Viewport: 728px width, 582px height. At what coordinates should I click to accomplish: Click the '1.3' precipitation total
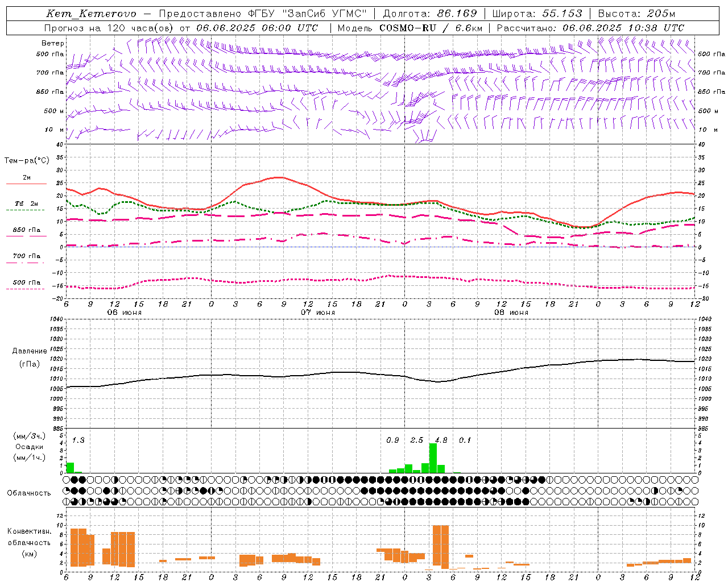click(x=78, y=440)
